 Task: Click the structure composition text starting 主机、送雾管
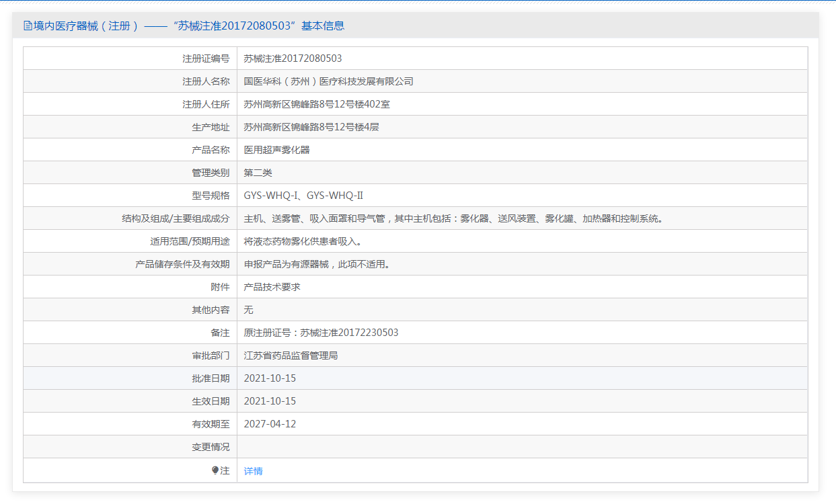(x=453, y=218)
